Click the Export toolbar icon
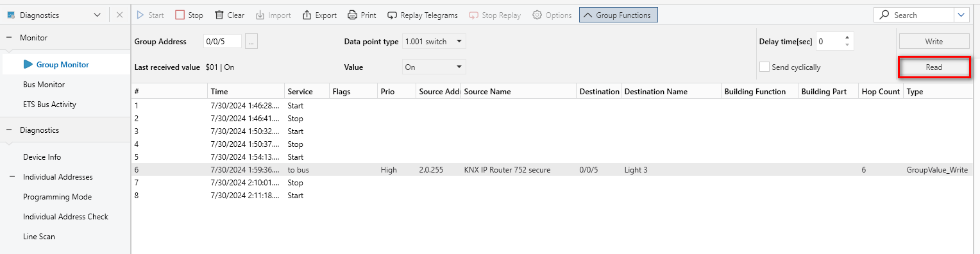The width and height of the screenshot is (980, 254). click(307, 15)
